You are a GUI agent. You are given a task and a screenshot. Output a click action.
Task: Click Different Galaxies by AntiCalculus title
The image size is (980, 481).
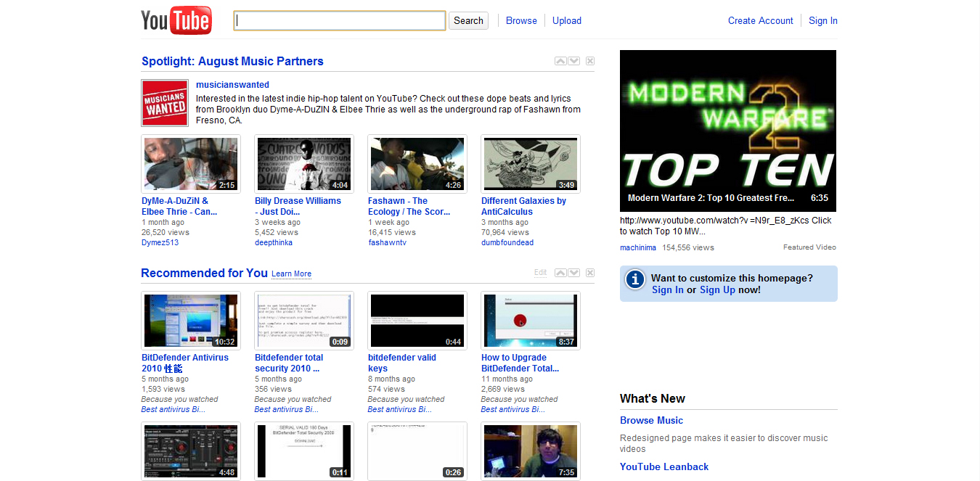pos(523,206)
